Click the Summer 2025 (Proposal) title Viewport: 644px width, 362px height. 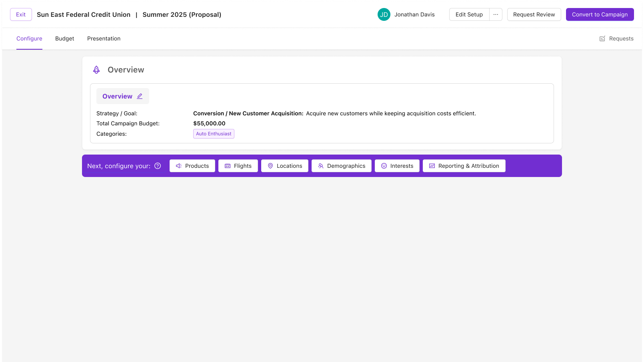click(182, 14)
